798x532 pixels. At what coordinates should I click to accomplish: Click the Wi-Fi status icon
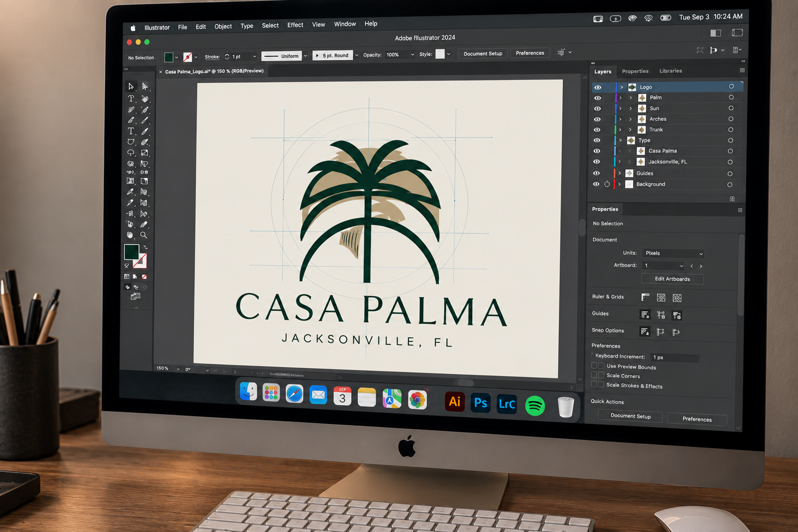pyautogui.click(x=648, y=18)
